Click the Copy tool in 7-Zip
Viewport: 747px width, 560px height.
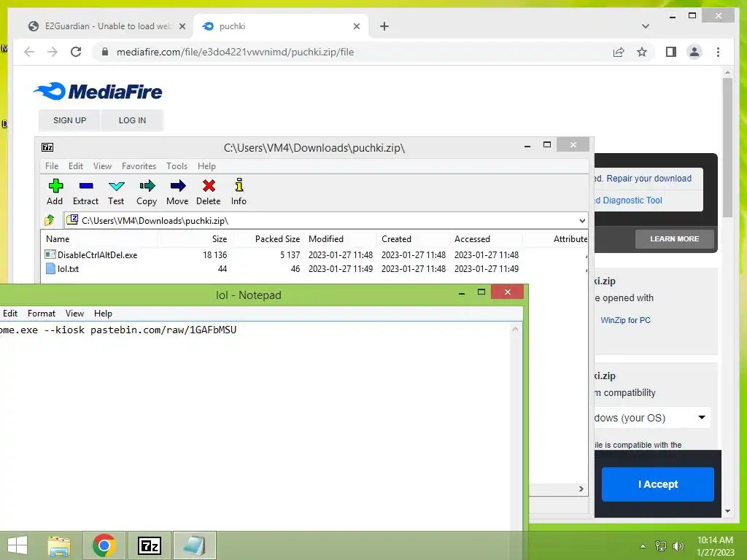147,192
